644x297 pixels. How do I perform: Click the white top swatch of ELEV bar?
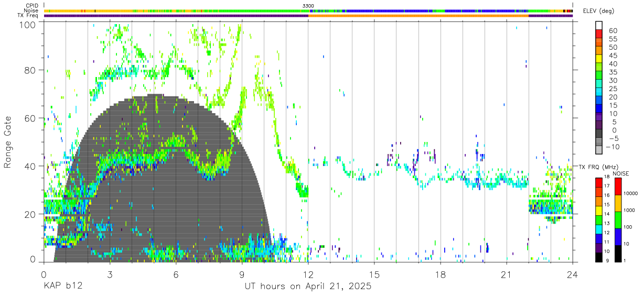(x=598, y=25)
